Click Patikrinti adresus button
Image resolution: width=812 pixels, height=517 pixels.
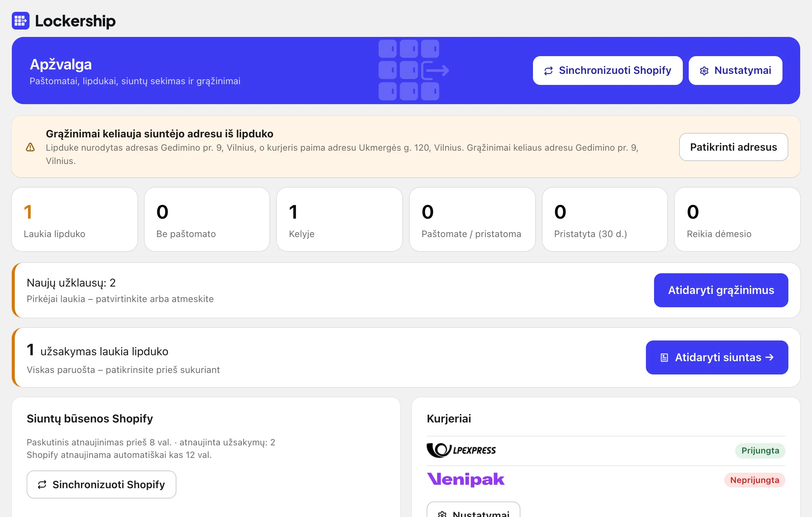click(733, 147)
